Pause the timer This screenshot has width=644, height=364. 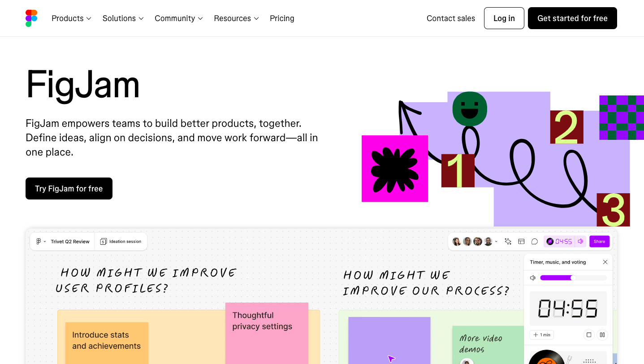coord(602,334)
